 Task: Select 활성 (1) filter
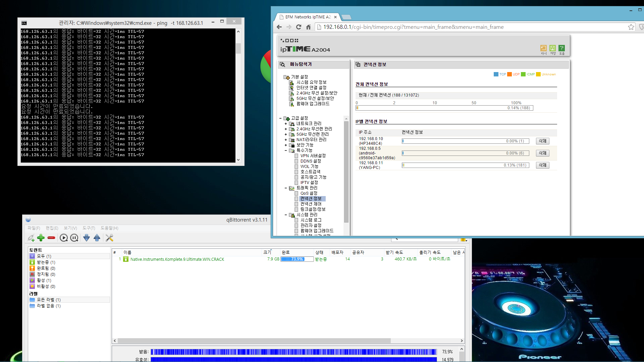point(44,280)
